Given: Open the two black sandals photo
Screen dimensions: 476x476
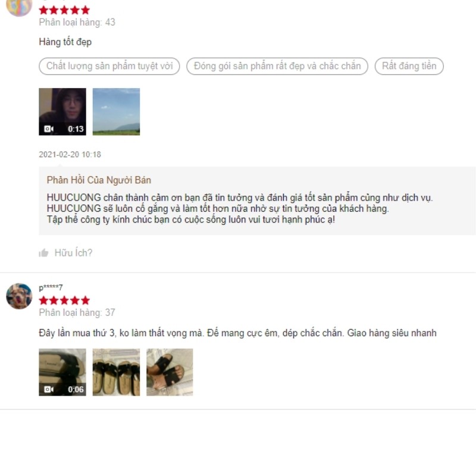Looking at the screenshot, I should tap(116, 372).
